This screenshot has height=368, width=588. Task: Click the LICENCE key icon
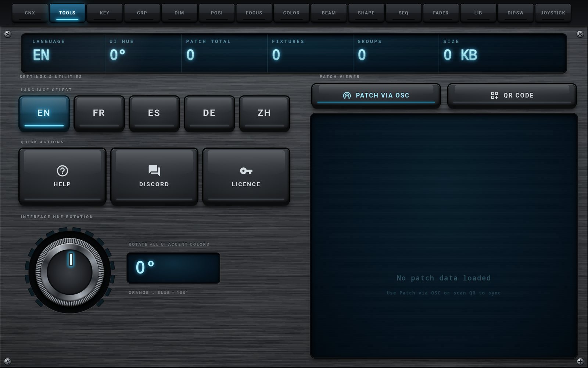pos(246,171)
